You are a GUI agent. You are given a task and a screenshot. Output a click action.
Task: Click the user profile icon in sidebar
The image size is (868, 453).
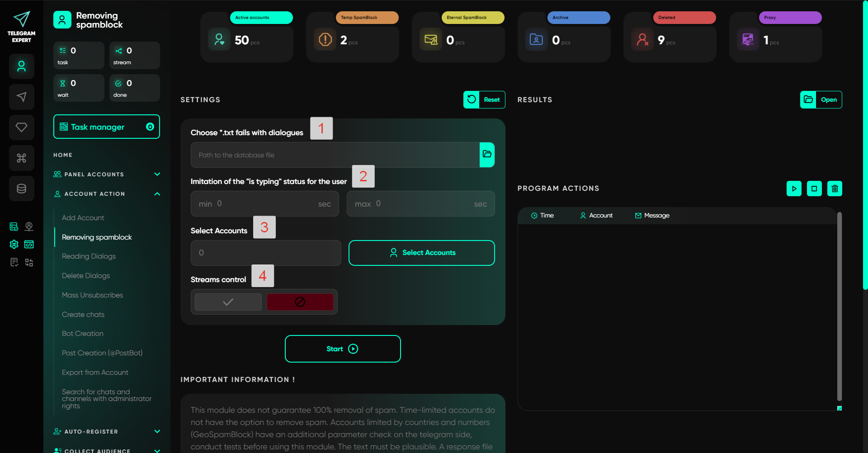[21, 66]
